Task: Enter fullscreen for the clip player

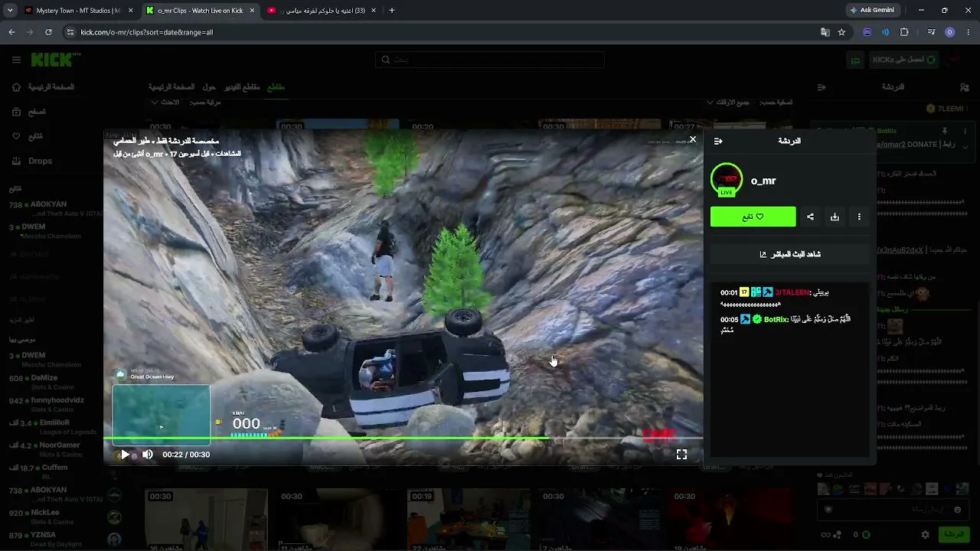Action: [681, 455]
